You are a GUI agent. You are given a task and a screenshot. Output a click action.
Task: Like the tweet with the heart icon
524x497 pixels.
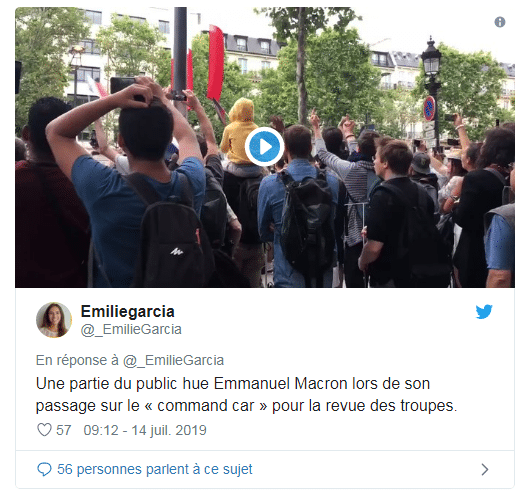(x=44, y=430)
